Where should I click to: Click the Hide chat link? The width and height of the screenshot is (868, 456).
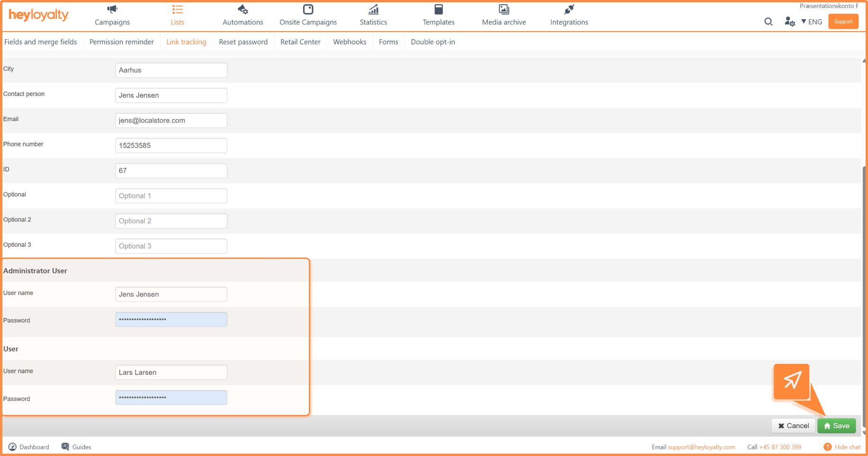pos(847,447)
